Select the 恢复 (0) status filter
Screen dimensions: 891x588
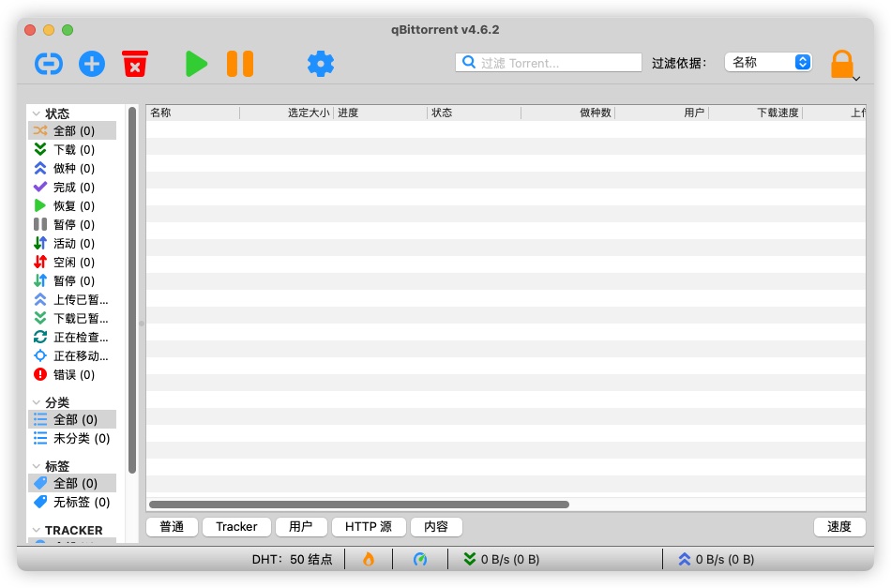[72, 205]
